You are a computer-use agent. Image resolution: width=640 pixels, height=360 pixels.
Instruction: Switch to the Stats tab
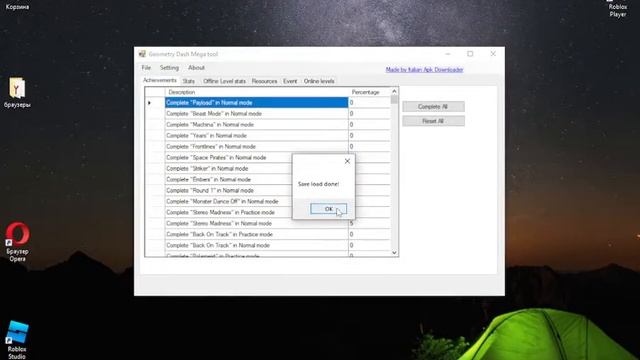[x=189, y=81]
